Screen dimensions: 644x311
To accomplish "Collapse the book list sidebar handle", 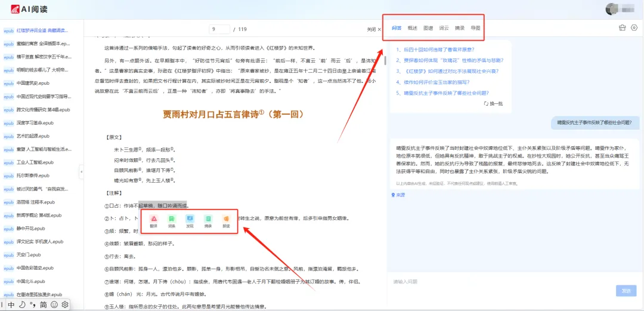I will 81,172.
